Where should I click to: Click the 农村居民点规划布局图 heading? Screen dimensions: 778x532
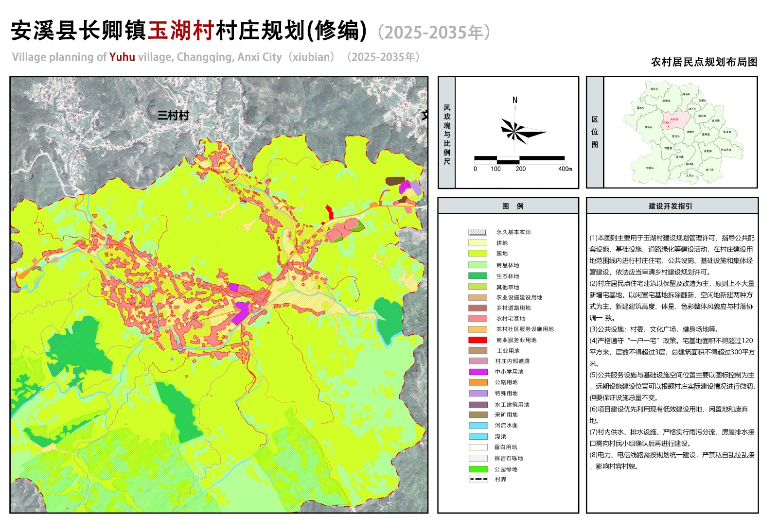[704, 62]
